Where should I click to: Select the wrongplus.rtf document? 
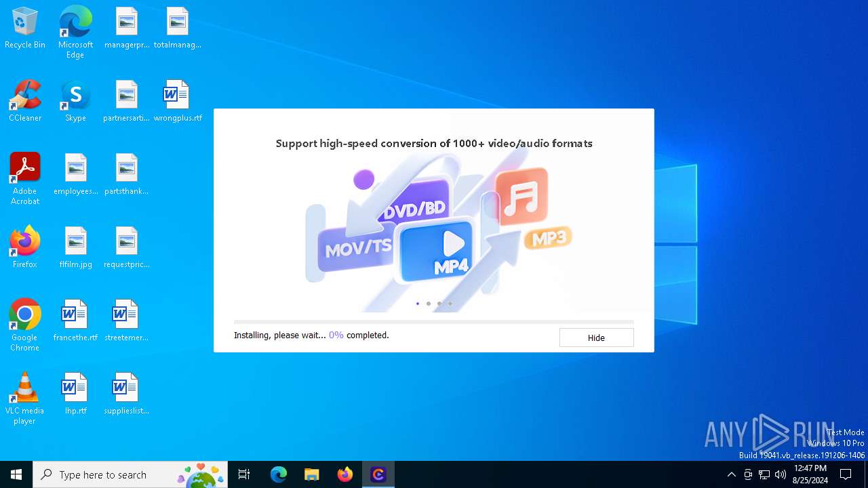(178, 102)
